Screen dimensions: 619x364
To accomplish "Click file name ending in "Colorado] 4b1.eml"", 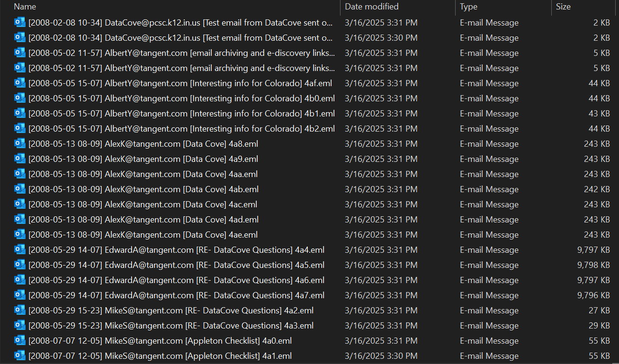I will [x=181, y=114].
